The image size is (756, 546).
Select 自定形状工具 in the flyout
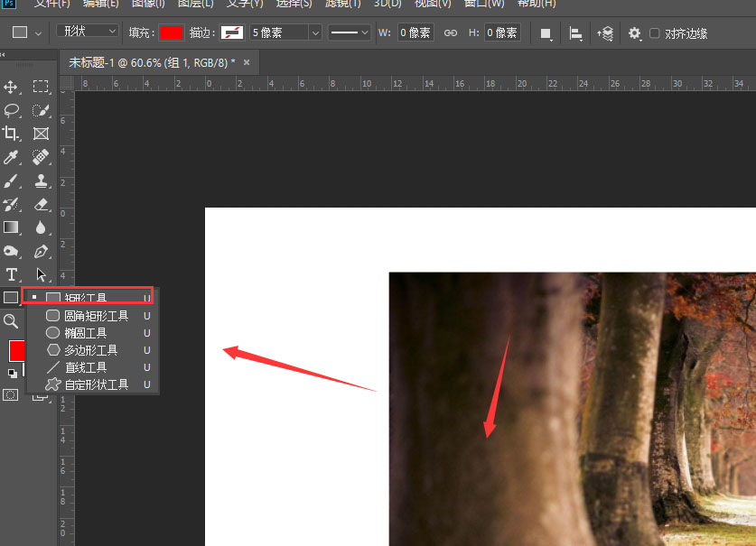(x=88, y=384)
